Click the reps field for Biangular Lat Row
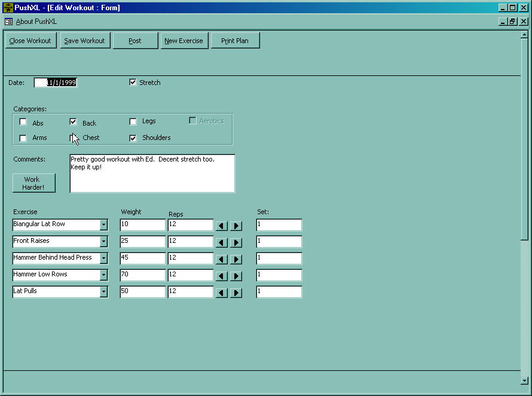The height and width of the screenshot is (396, 532). (190, 225)
